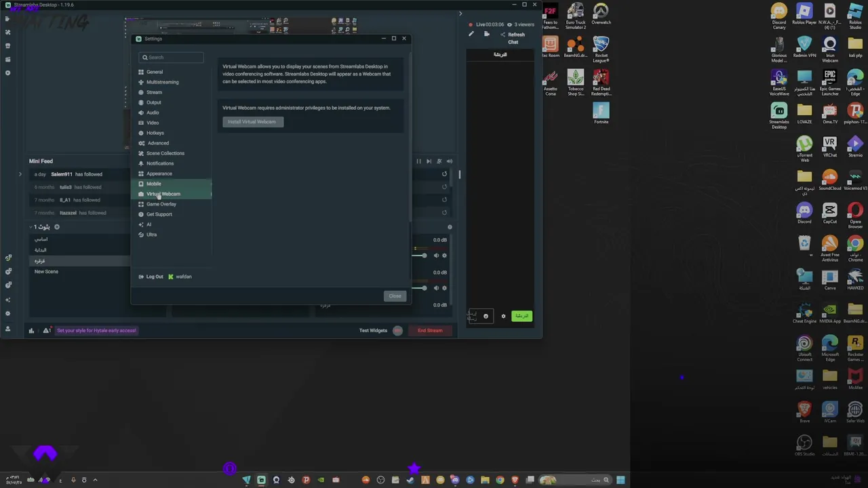This screenshot has width=868, height=488.
Task: Open chat settings gear icon
Action: click(x=503, y=317)
